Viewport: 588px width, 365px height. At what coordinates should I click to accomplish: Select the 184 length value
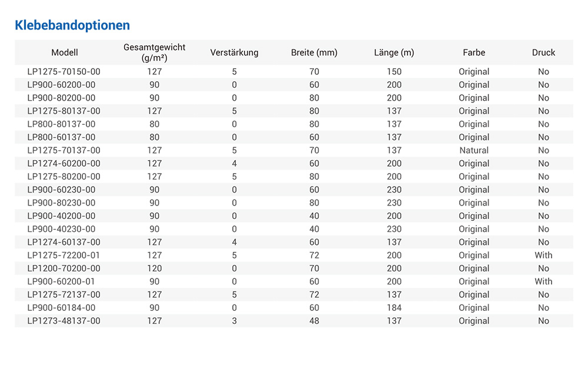click(394, 308)
